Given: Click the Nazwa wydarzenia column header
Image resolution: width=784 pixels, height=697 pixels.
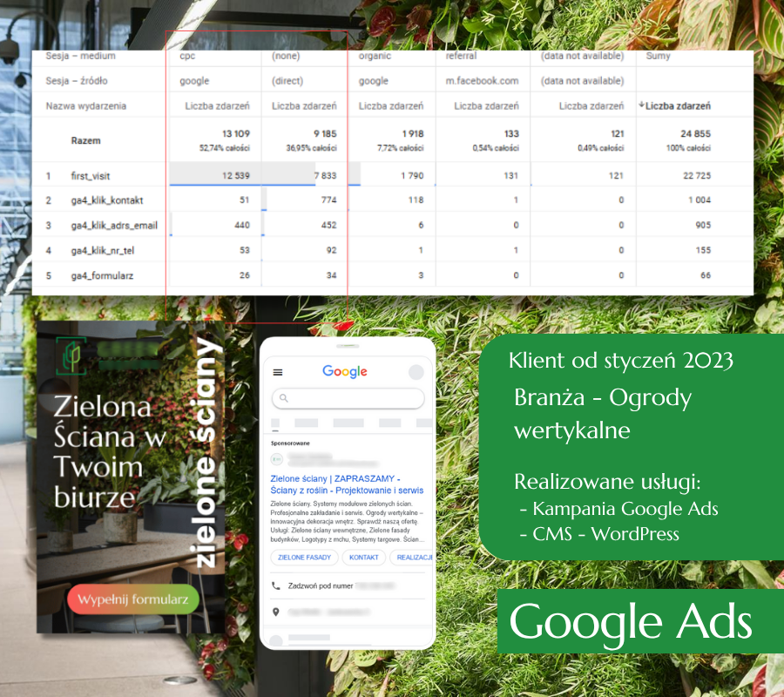Looking at the screenshot, I should coord(86,106).
